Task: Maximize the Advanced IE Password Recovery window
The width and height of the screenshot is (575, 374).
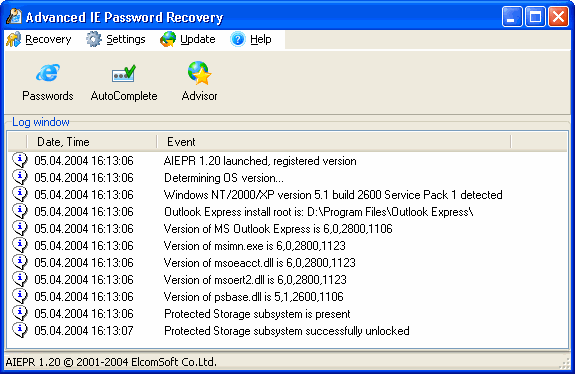Action: click(x=535, y=16)
